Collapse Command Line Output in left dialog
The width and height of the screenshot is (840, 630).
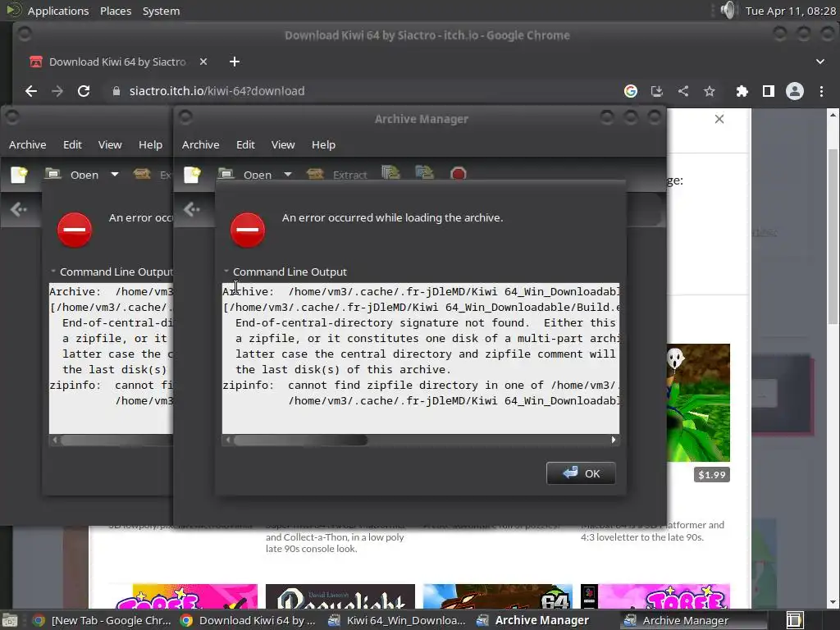tap(112, 272)
